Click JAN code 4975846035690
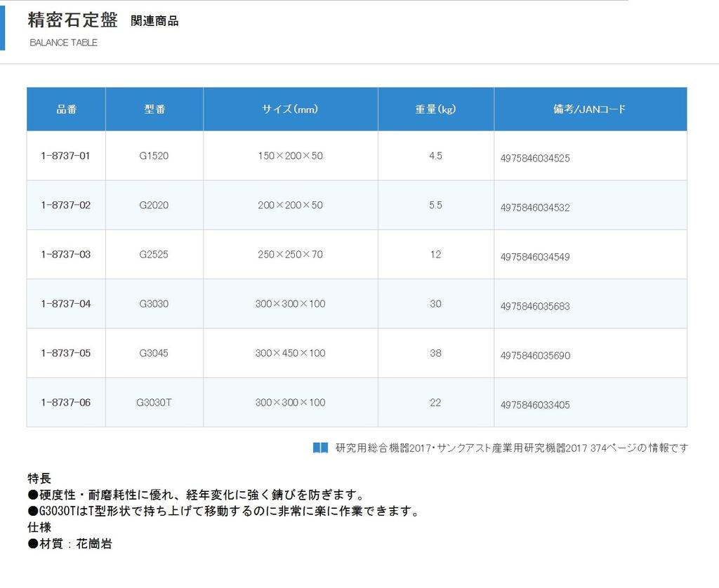This screenshot has height=588, width=719. point(535,356)
